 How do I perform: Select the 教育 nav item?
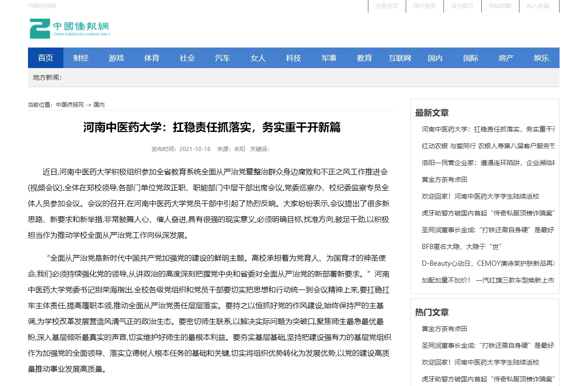(x=365, y=58)
